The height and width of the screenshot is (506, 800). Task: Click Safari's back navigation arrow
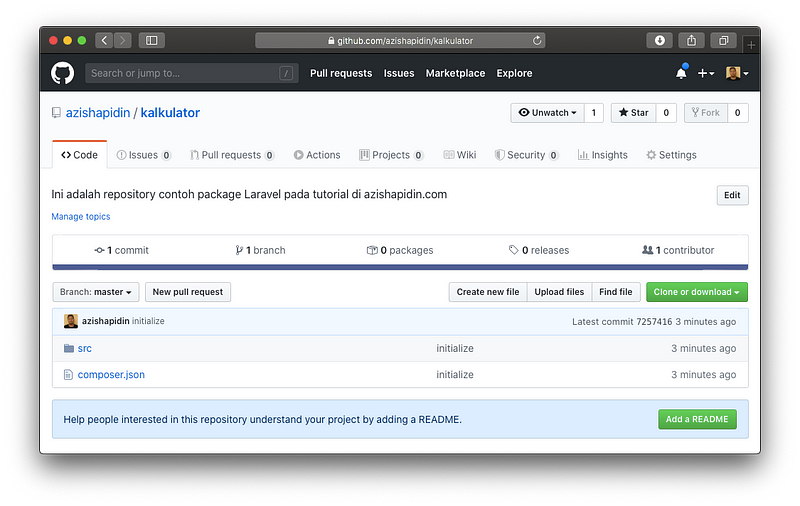tap(104, 41)
